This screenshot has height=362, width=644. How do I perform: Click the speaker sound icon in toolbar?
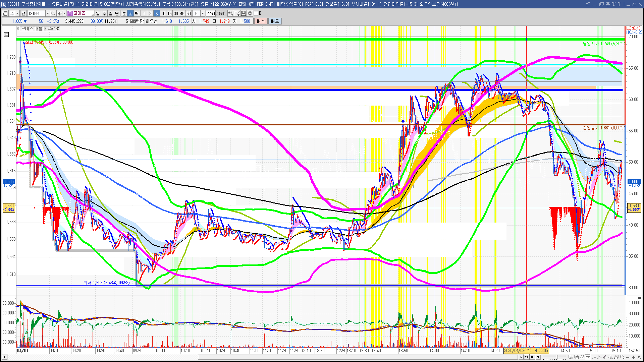59,13
